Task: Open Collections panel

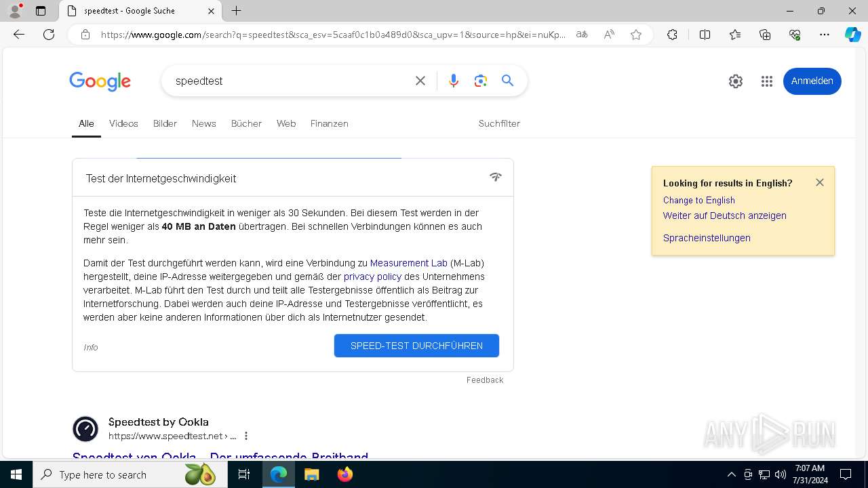Action: [x=765, y=35]
